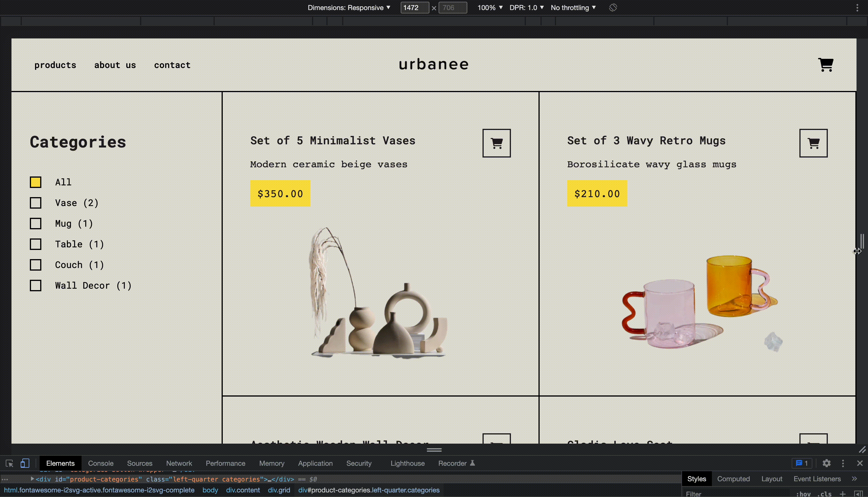
Task: Open the products navigation menu
Action: [55, 64]
